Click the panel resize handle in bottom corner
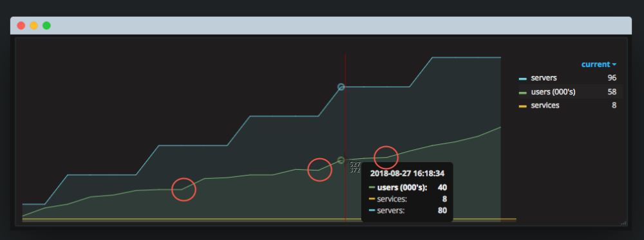Image resolution: width=644 pixels, height=240 pixels. (x=623, y=223)
